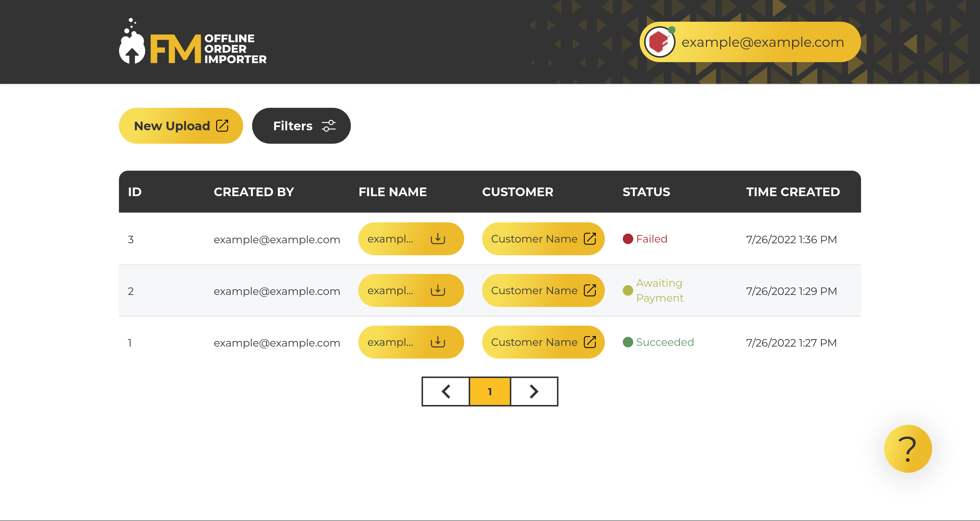This screenshot has height=521, width=980.
Task: Click ID 1 cell
Action: 130,343
